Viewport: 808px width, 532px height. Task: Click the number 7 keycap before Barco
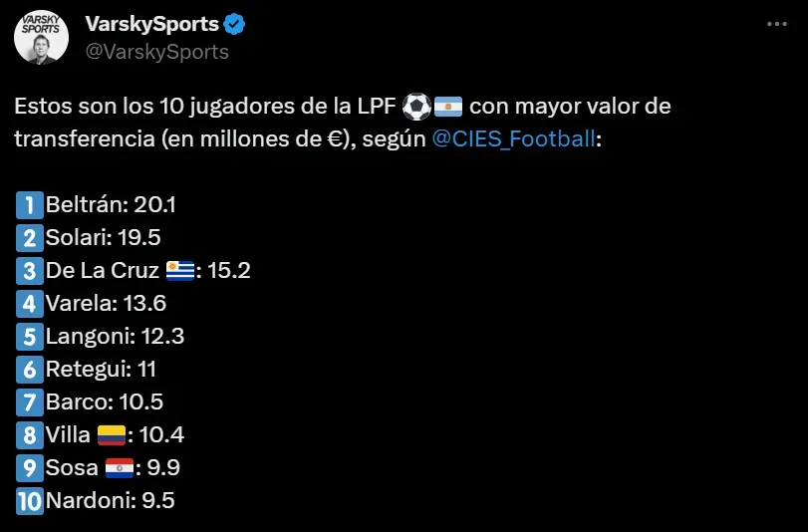(30, 401)
